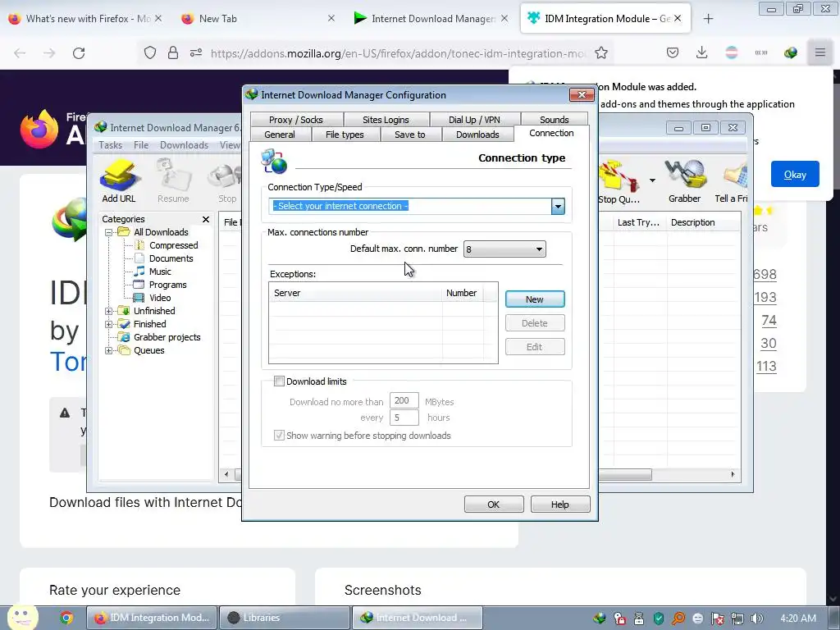
Task: Switch to the Sounds tab
Action: 554,120
